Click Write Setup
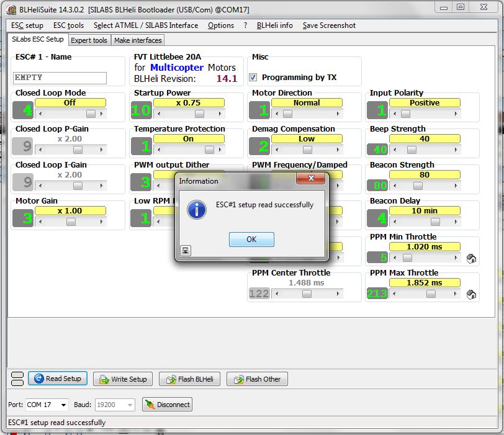 (123, 379)
